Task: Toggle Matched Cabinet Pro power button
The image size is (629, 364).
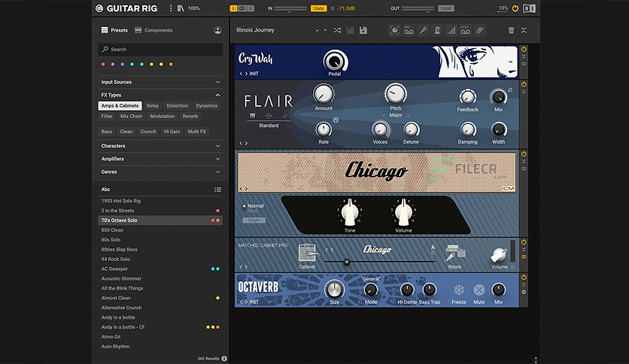Action: click(524, 242)
